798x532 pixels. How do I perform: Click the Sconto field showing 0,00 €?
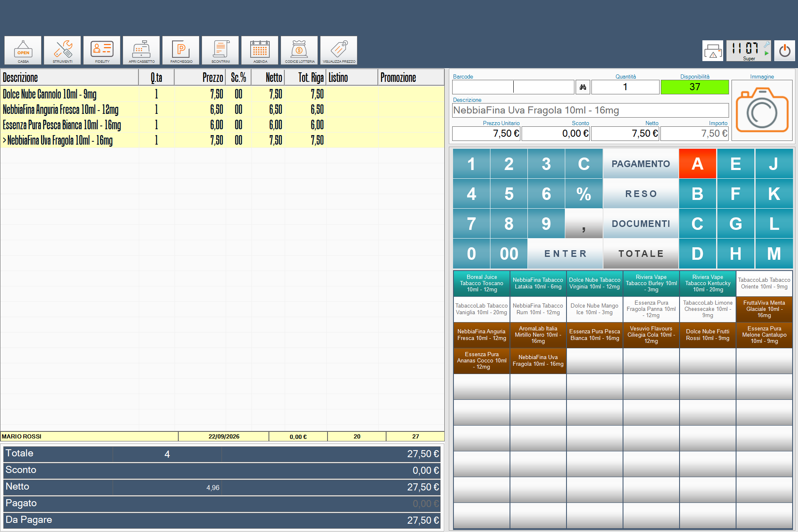(556, 133)
